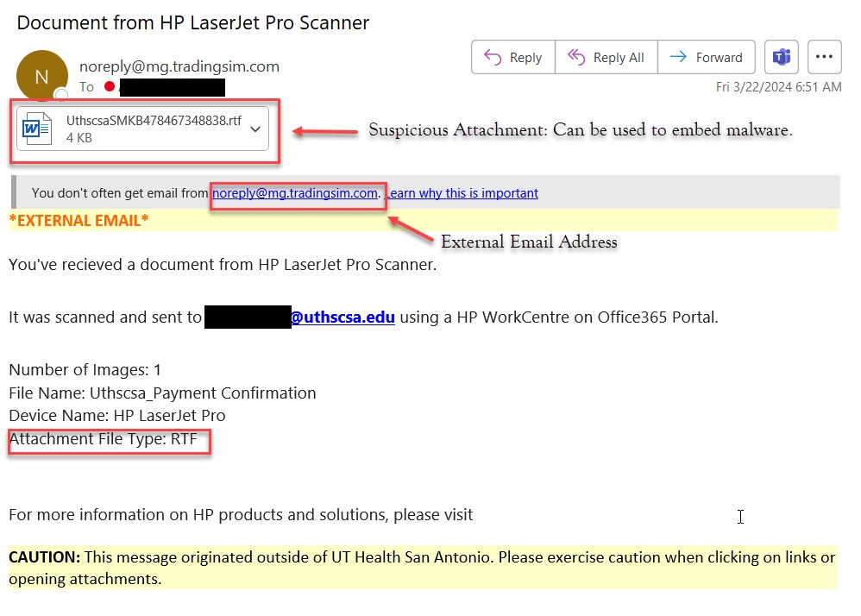Screen dimensions: 861x616
Task: Click the noreply@mg.tradingsim.com link in the safety banner
Action: click(x=295, y=193)
